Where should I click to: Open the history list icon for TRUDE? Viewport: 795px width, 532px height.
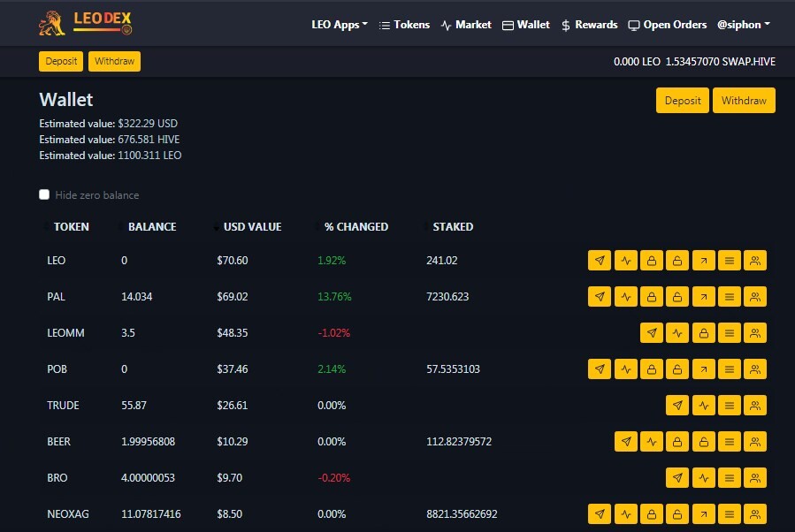[x=729, y=406]
